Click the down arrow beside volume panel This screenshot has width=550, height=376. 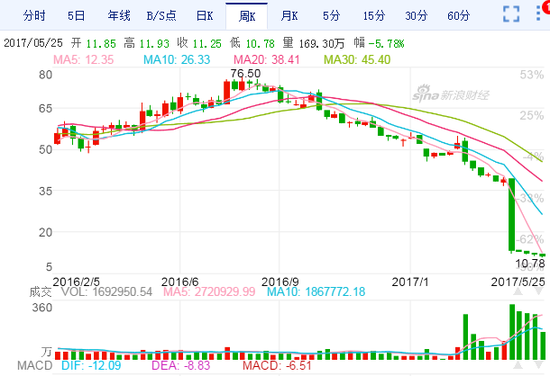[x=539, y=291]
